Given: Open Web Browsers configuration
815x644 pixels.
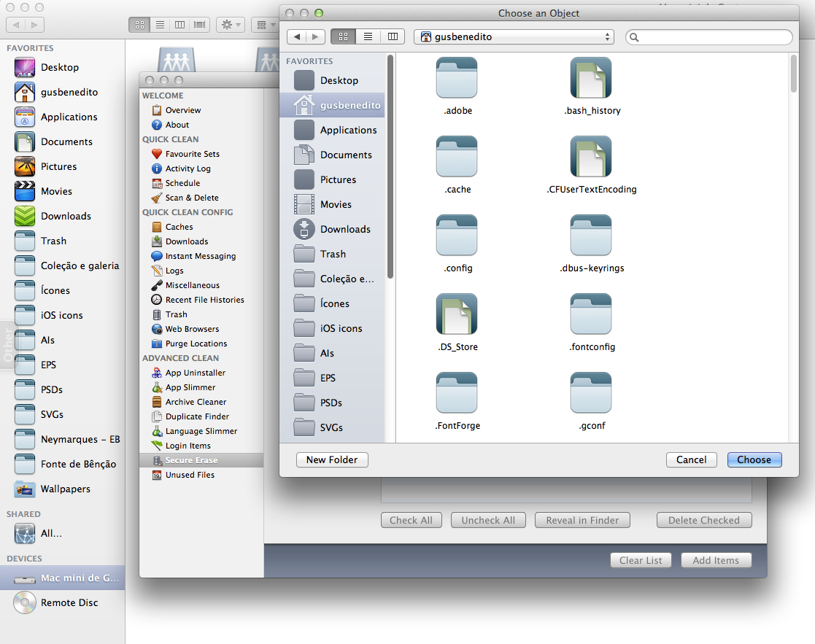Looking at the screenshot, I should tap(185, 329).
